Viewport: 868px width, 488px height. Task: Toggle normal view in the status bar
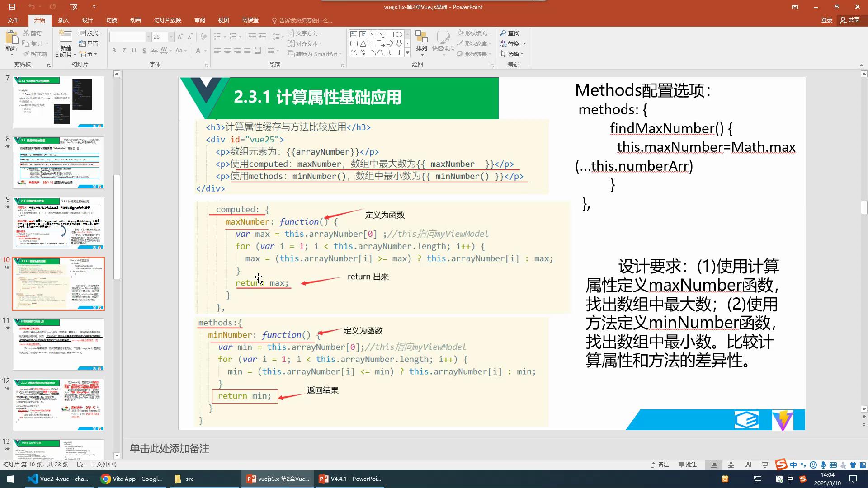[x=714, y=465]
